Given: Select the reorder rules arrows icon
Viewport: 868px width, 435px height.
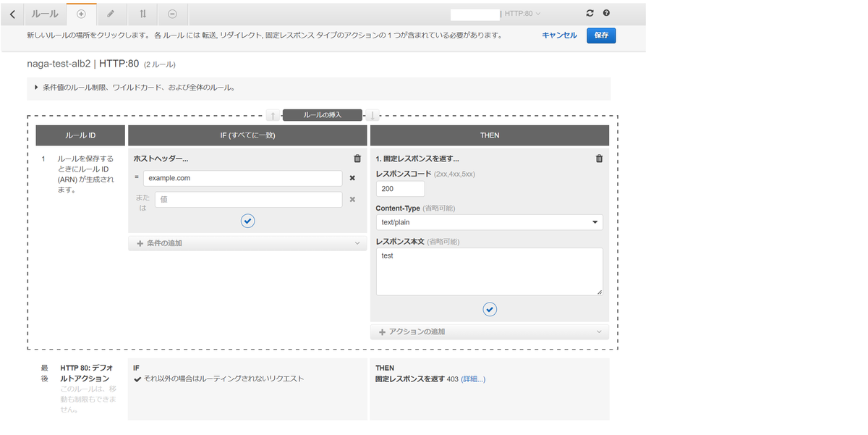Looking at the screenshot, I should point(142,14).
